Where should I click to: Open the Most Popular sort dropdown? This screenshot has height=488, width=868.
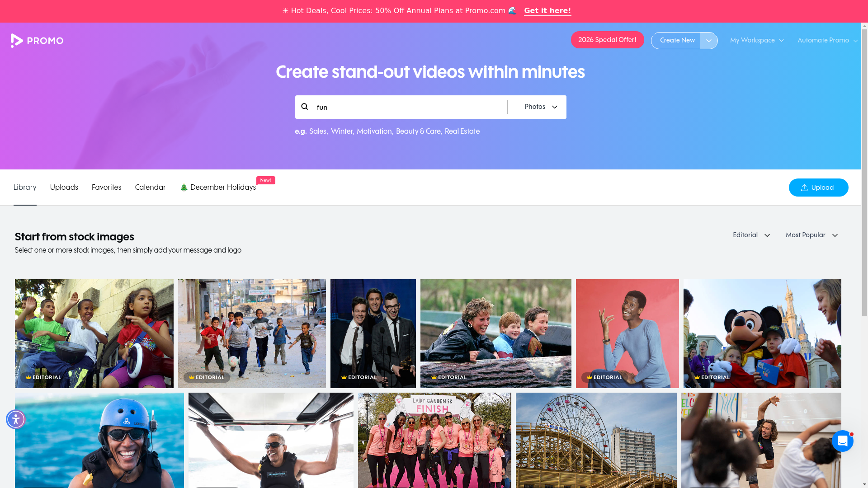point(812,235)
